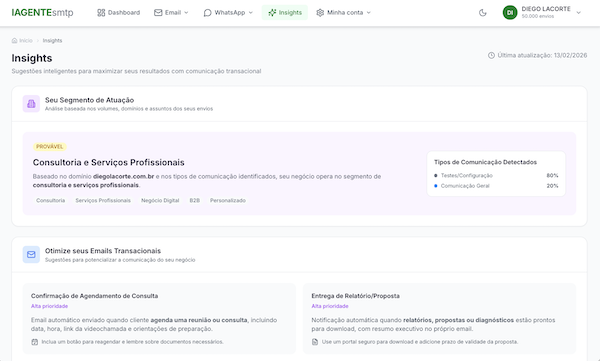Click the Comunicação Geral row label
This screenshot has height=361, width=600.
tap(465, 186)
